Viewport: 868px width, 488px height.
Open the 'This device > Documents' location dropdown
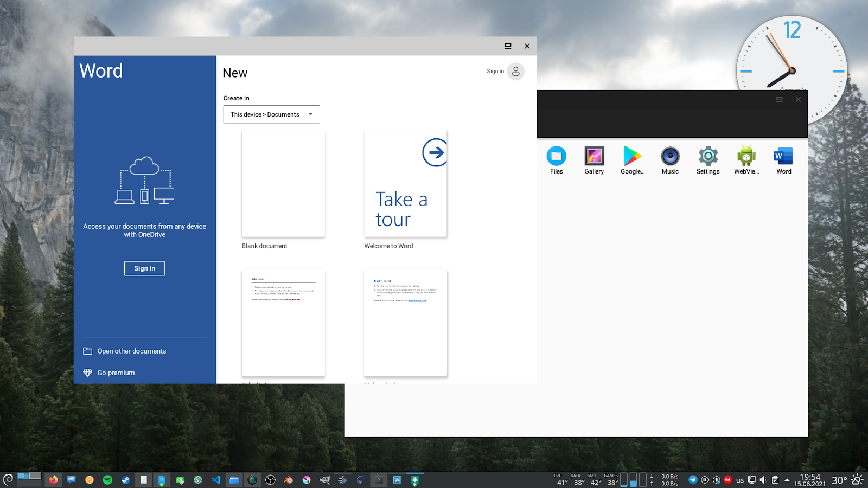271,114
